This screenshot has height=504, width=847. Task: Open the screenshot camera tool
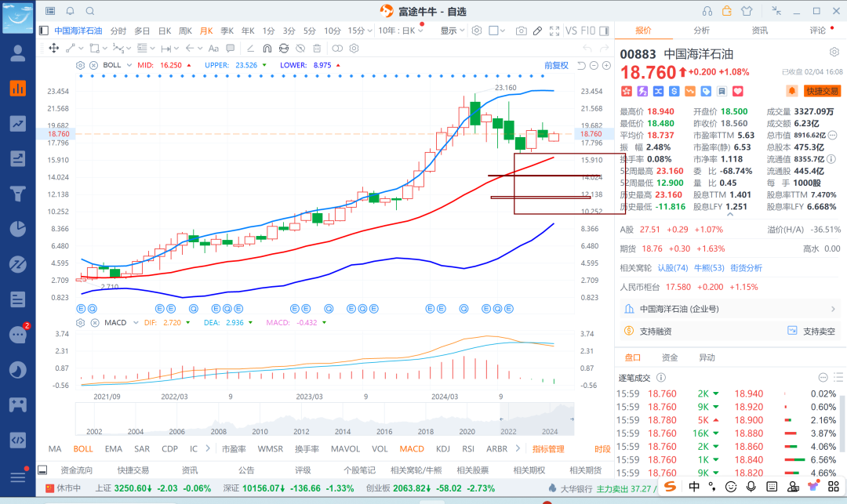point(521,31)
